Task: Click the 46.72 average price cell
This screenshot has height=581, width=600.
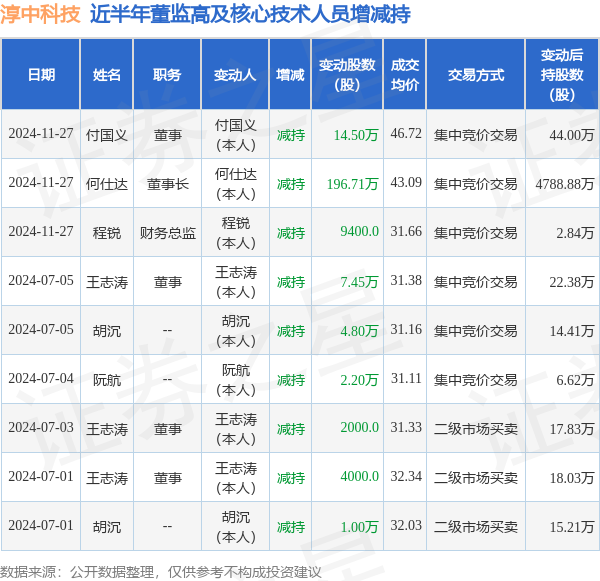Action: coord(406,134)
